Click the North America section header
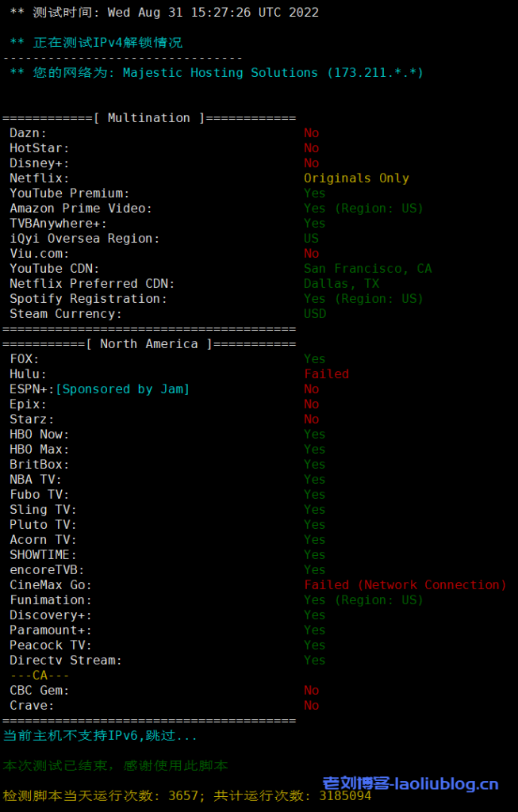The height and width of the screenshot is (812, 518). [x=149, y=344]
